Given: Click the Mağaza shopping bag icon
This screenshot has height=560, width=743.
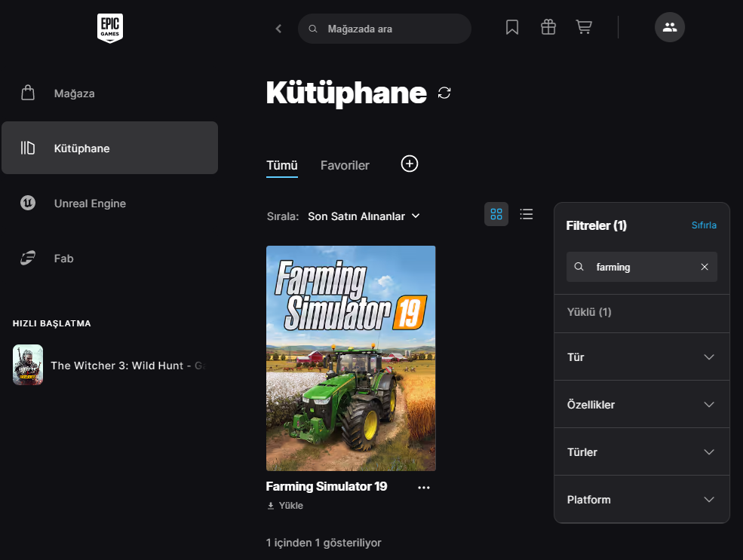Looking at the screenshot, I should click(x=28, y=93).
